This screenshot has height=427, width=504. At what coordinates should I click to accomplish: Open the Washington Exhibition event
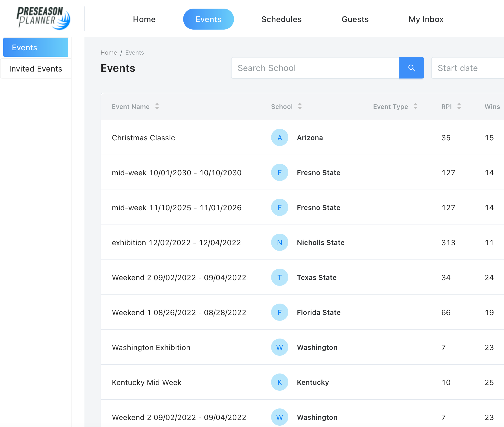[151, 347]
